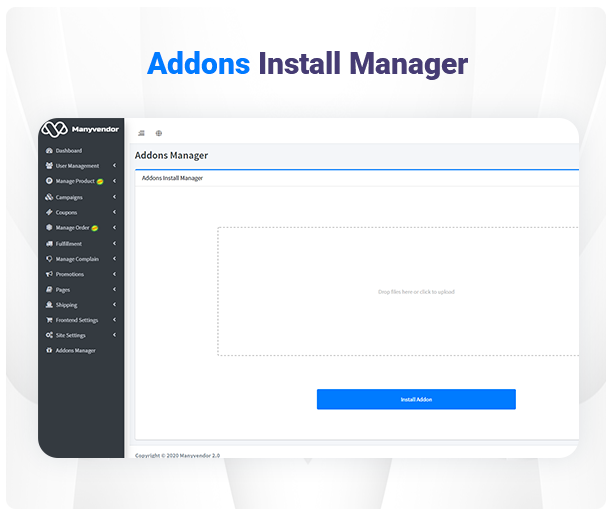The height and width of the screenshot is (516, 616).
Task: Open the User Management menu item
Action: [x=77, y=166]
